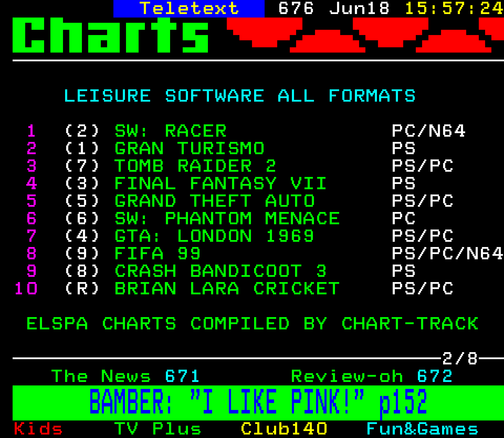Screen dimensions: 504x438
Task: Click the magenta rank 1 number
Action: (31, 131)
